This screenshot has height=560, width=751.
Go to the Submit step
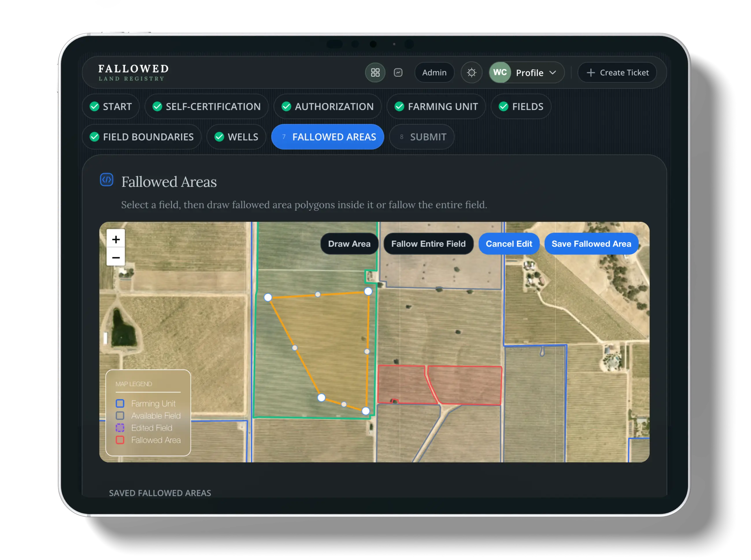422,137
